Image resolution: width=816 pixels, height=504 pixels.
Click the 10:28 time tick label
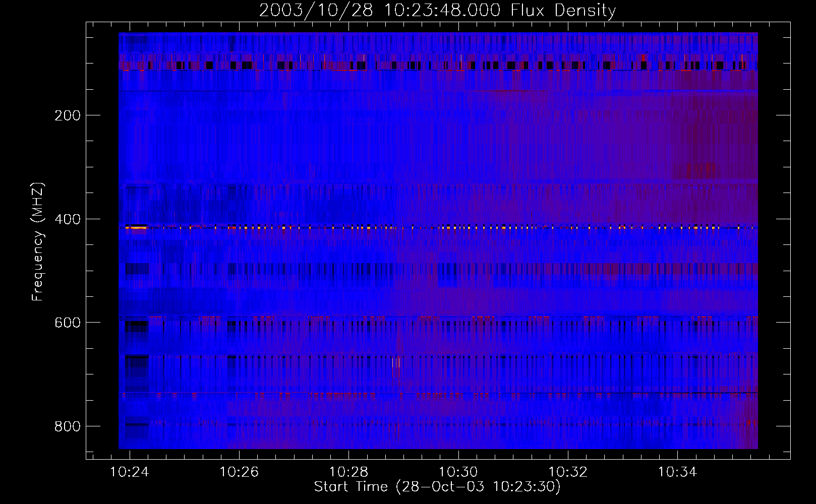(348, 472)
